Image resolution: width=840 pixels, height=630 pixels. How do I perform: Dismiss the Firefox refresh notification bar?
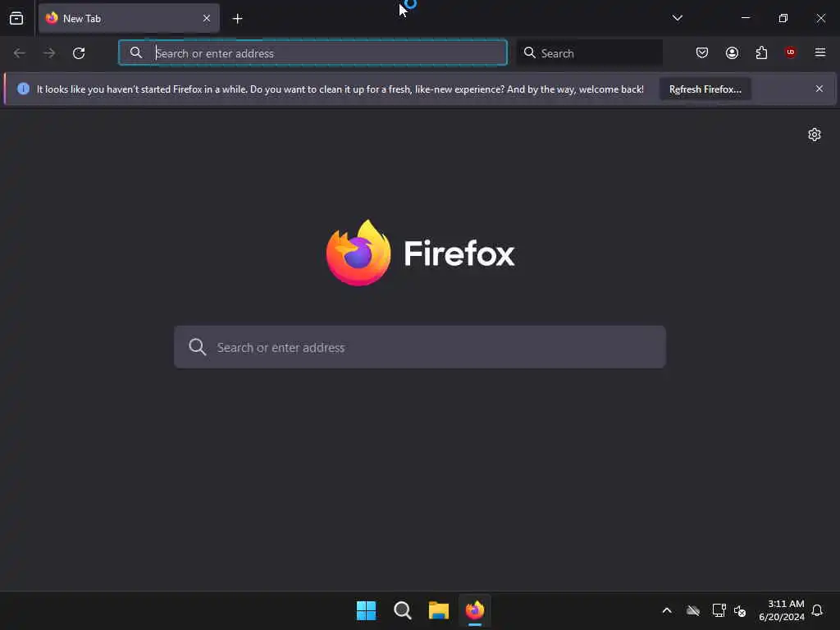[x=819, y=89]
